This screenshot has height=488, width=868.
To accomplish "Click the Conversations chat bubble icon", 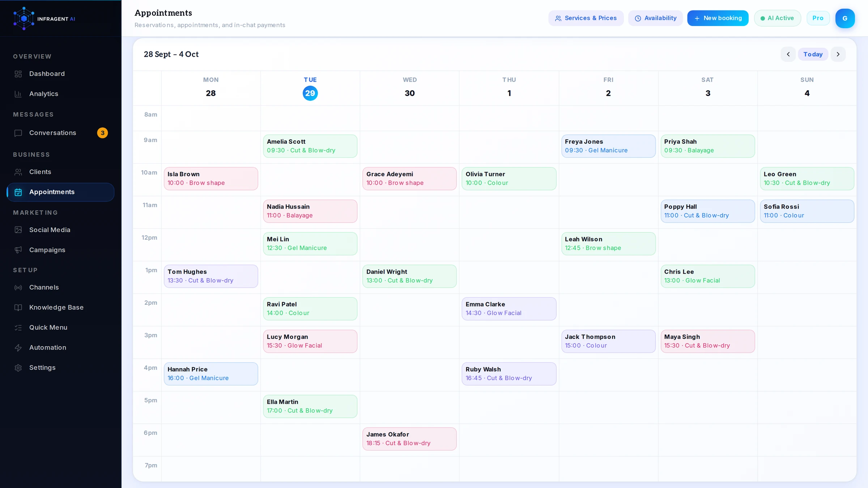I will [18, 133].
